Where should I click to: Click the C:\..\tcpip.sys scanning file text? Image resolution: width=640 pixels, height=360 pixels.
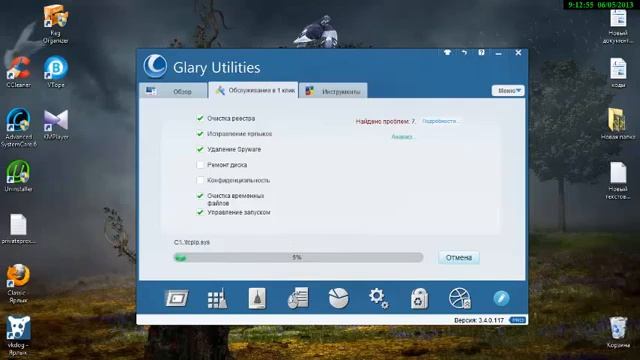pyautogui.click(x=192, y=242)
